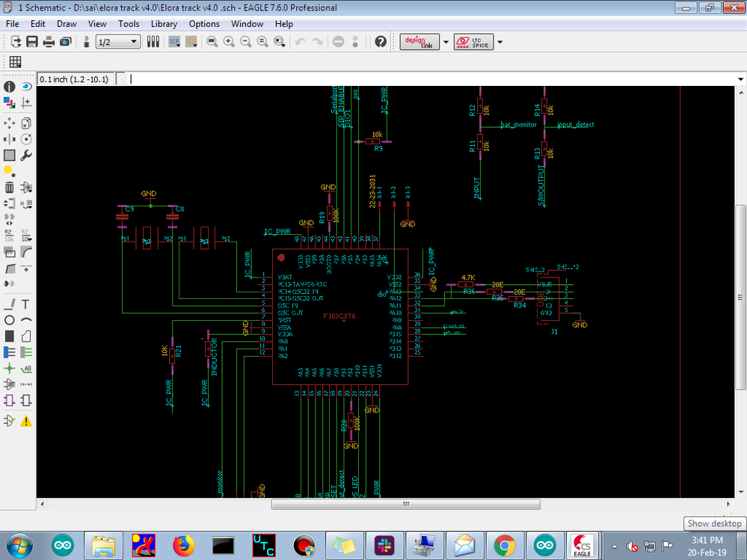The width and height of the screenshot is (747, 560).
Task: Open the Draw menu
Action: [67, 24]
